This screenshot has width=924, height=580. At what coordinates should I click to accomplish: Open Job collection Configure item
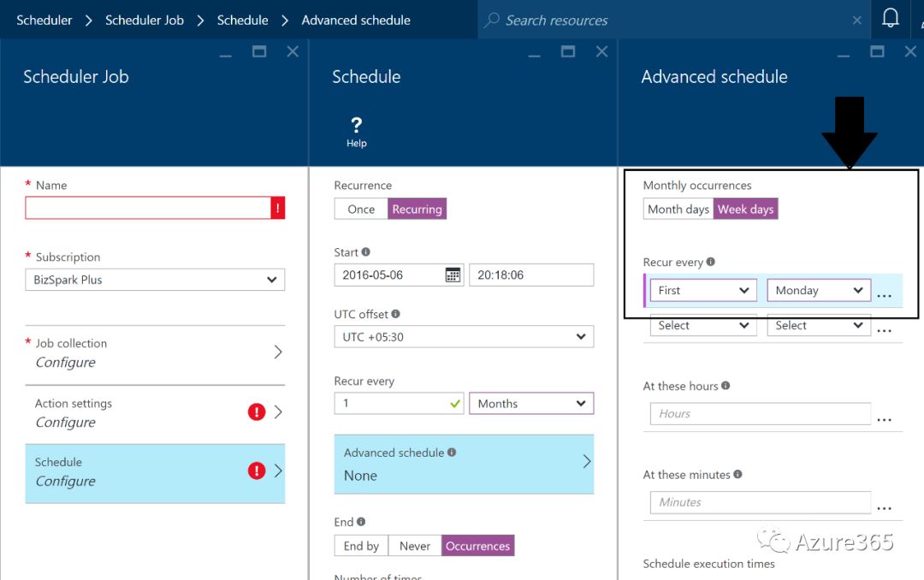[x=155, y=353]
